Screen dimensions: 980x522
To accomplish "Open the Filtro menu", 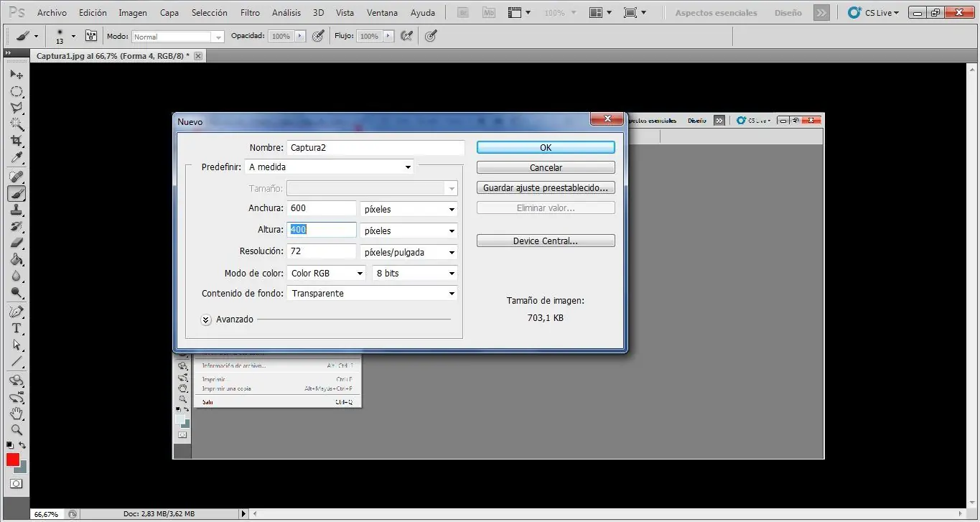I will click(x=250, y=13).
